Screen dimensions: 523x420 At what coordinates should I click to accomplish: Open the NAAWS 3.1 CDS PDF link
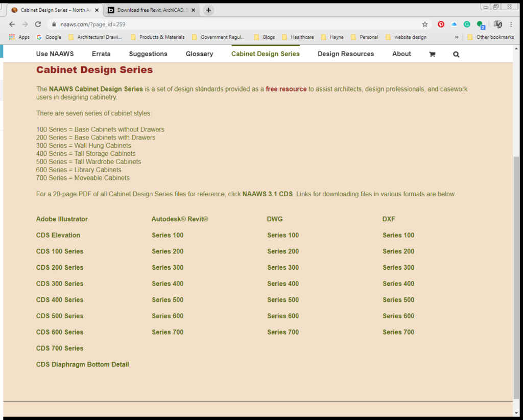coord(268,194)
